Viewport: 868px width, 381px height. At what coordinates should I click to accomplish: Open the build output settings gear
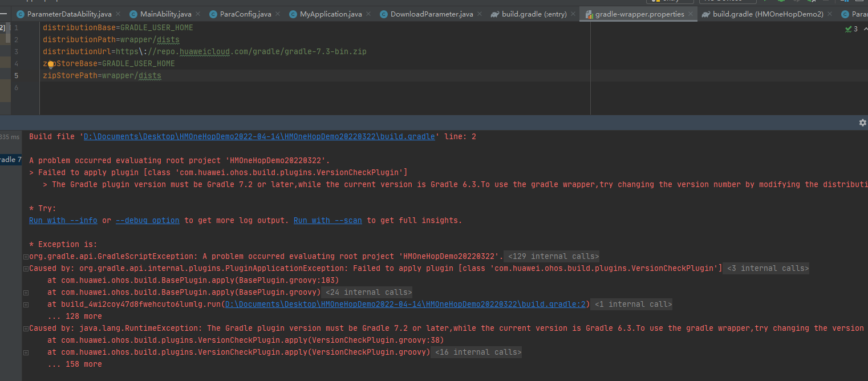point(862,123)
